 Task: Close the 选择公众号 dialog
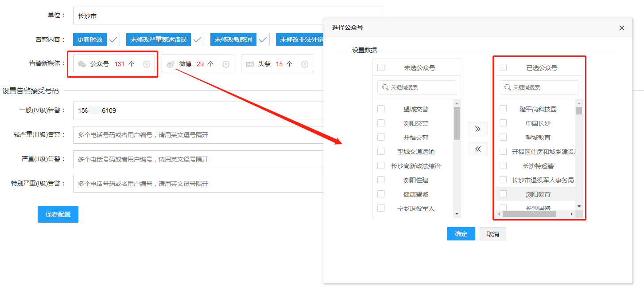621,28
